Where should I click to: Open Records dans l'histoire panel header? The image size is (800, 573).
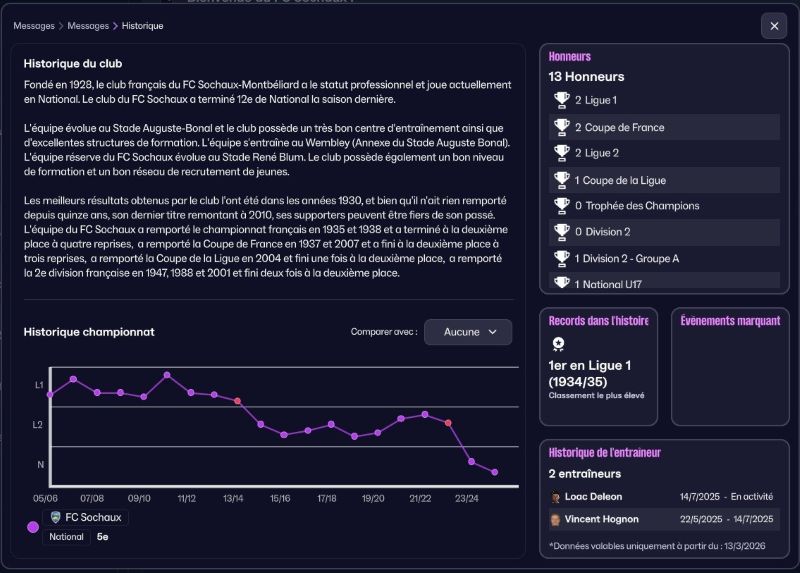pyautogui.click(x=598, y=321)
